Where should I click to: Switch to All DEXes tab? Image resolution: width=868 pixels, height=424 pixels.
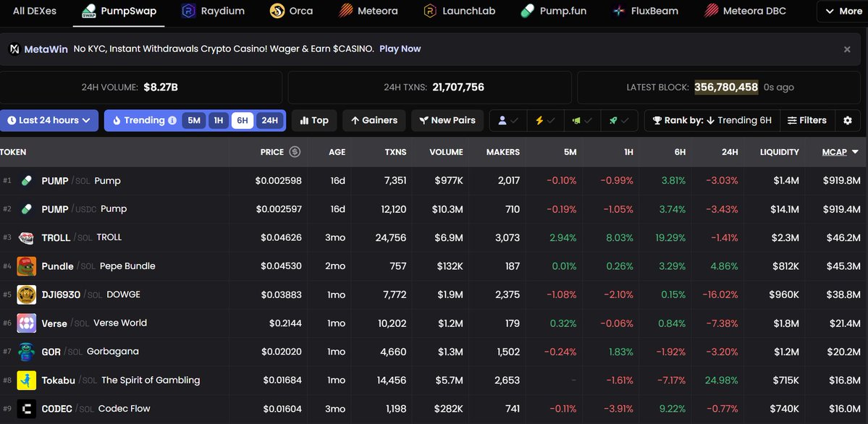tap(34, 11)
